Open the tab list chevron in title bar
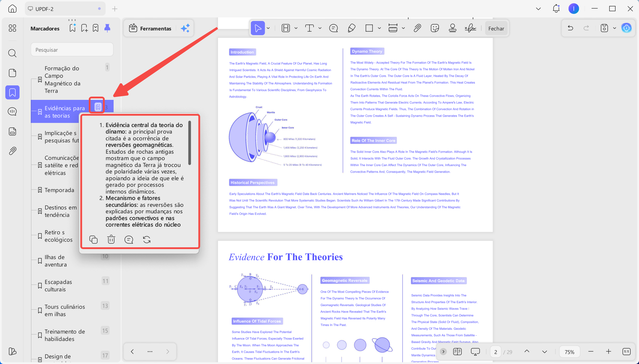This screenshot has height=364, width=639. coord(538,9)
